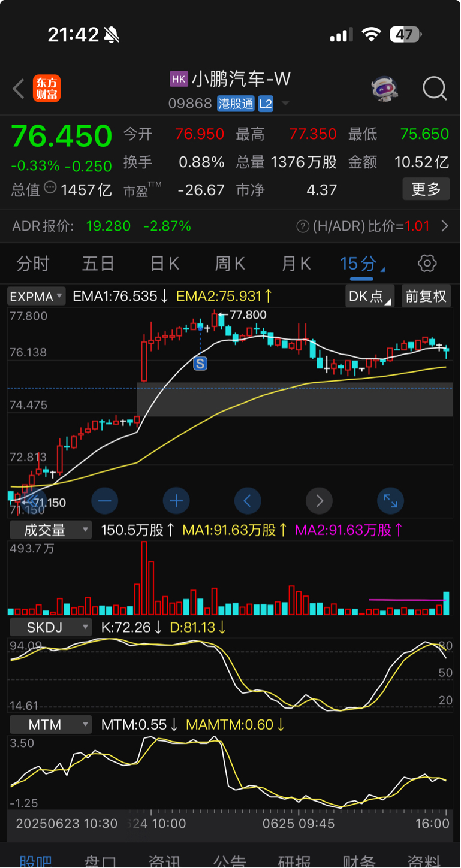Open the DK点 dropdown
This screenshot has height=868, width=461.
(x=370, y=296)
